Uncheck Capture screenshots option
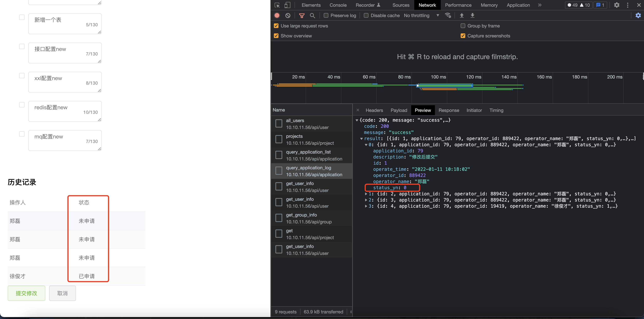The height and width of the screenshot is (319, 644). point(463,36)
